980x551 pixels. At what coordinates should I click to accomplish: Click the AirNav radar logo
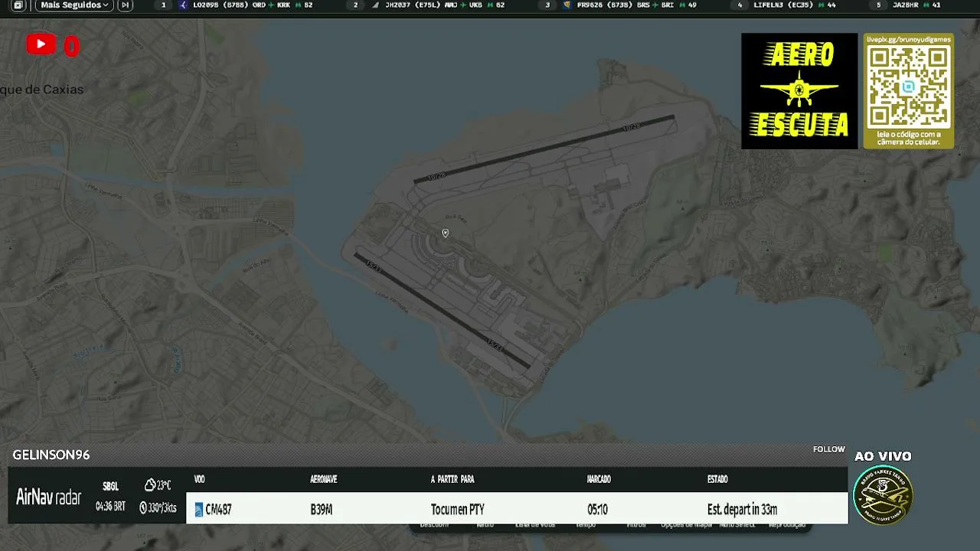click(x=48, y=497)
